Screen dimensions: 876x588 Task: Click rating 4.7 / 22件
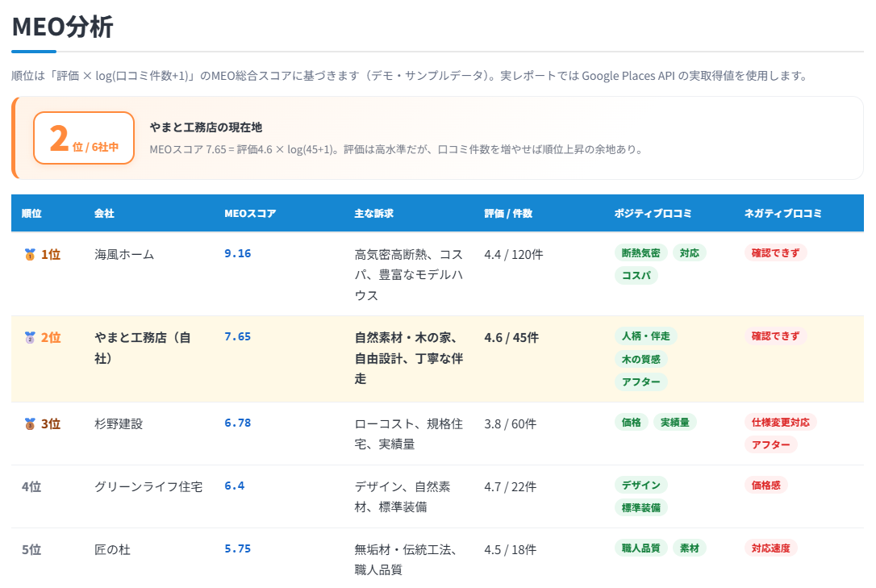[511, 487]
